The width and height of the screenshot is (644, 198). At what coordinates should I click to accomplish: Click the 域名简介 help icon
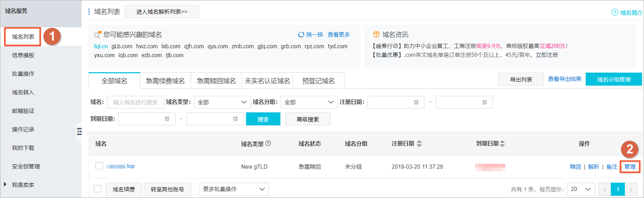[x=615, y=12]
